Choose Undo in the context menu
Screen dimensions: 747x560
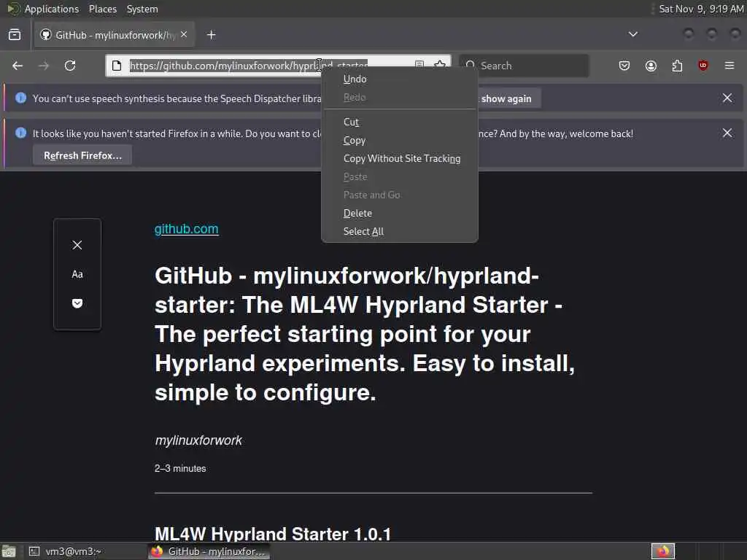pos(400,79)
